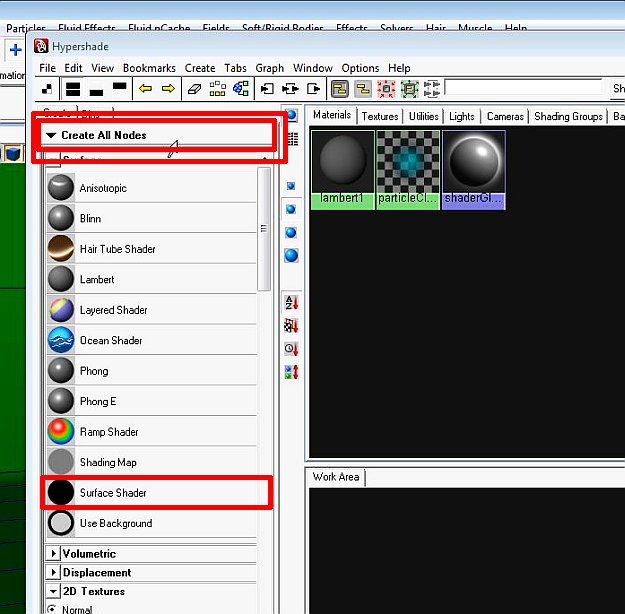
Task: Sort swatches by time icon
Action: click(x=291, y=349)
